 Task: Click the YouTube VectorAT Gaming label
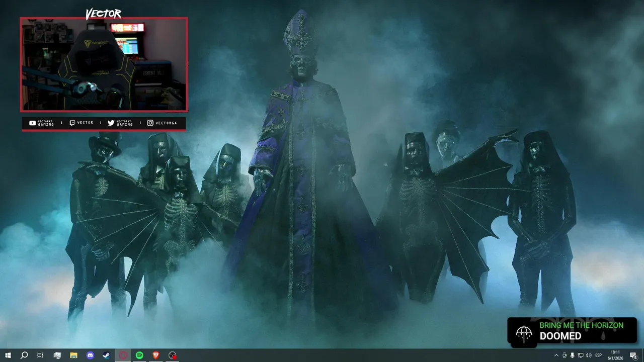(41, 123)
